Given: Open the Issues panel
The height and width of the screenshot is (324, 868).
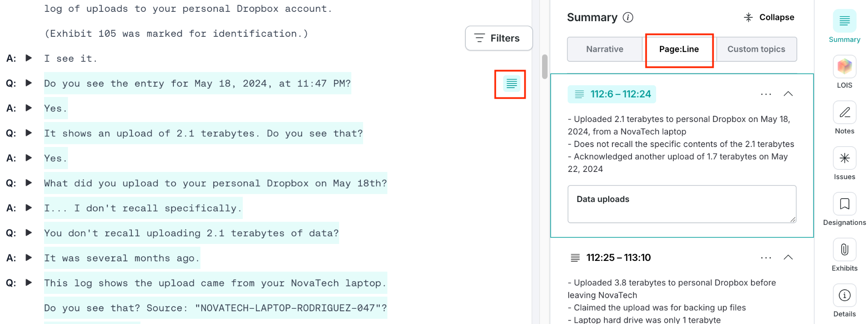Looking at the screenshot, I should tap(844, 163).
